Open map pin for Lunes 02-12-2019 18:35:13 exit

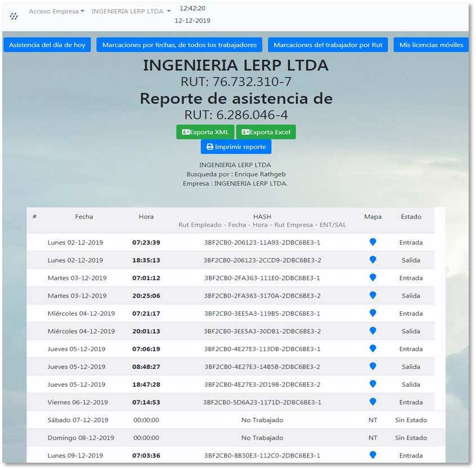tap(372, 260)
